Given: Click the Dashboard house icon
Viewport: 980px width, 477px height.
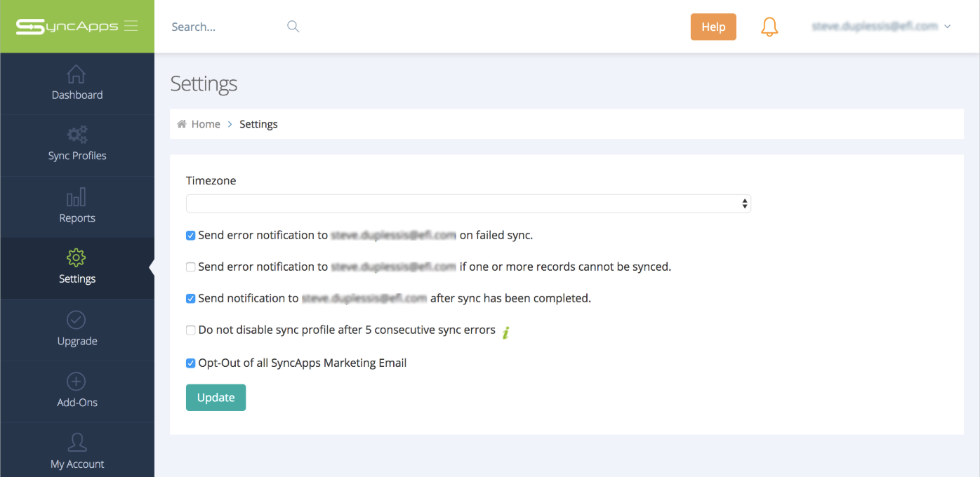Looking at the screenshot, I should coord(76,74).
